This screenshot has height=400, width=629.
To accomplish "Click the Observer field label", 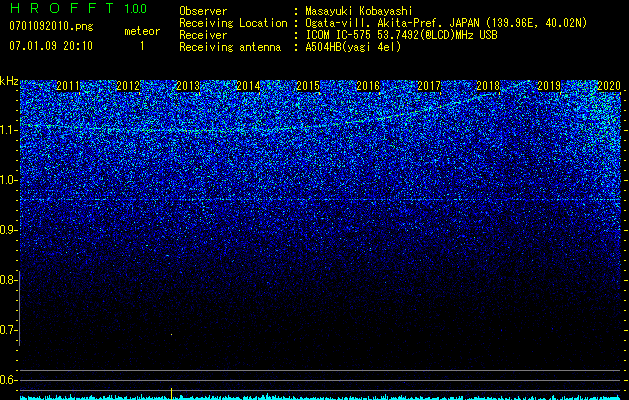I will click(203, 11).
